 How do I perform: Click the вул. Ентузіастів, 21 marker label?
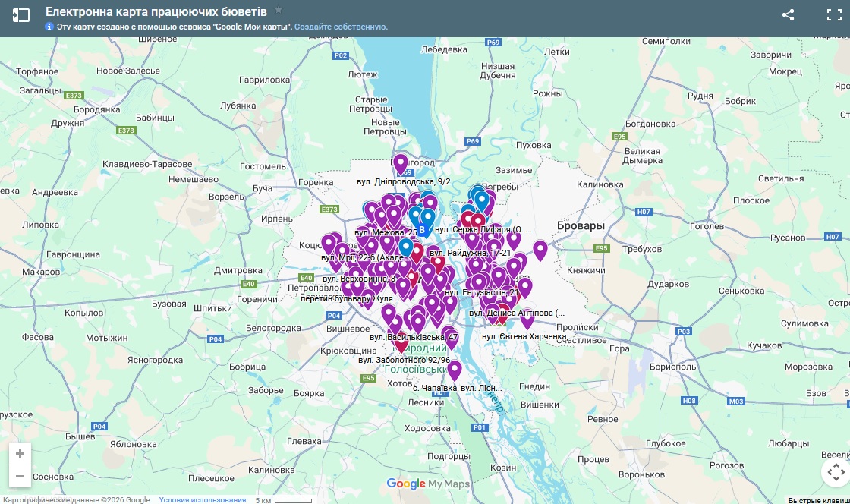click(x=481, y=292)
